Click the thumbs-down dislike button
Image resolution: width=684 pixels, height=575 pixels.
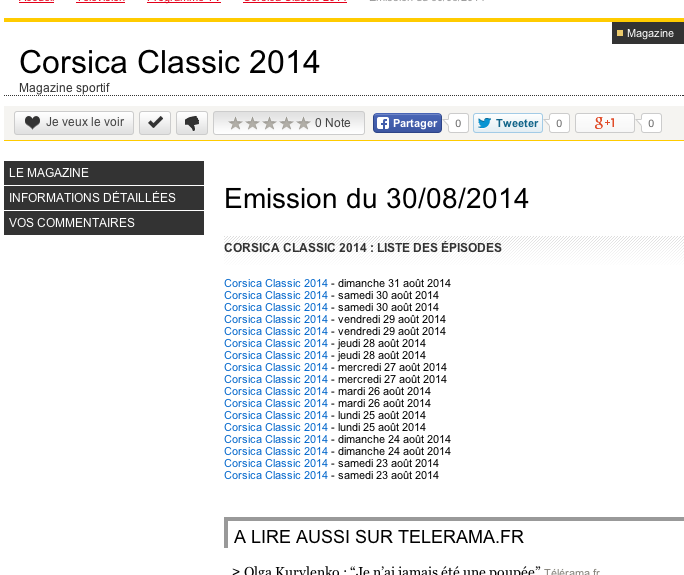(192, 123)
